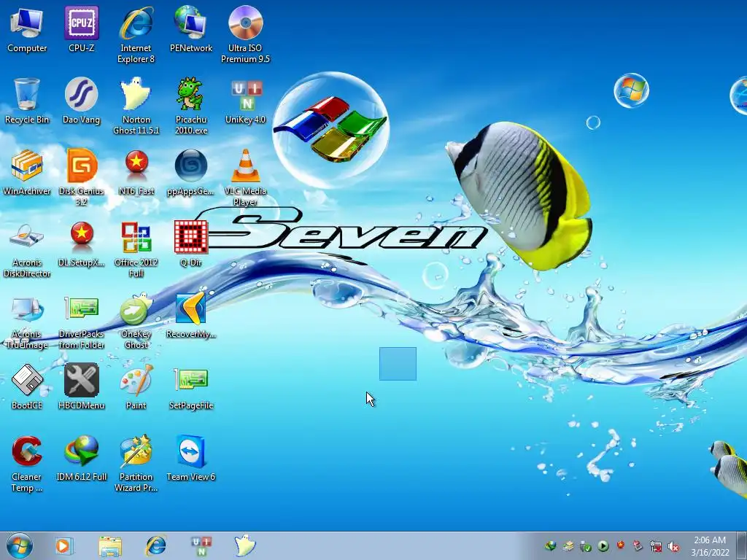Image resolution: width=747 pixels, height=560 pixels.
Task: Open the network tray icon
Action: (x=656, y=546)
